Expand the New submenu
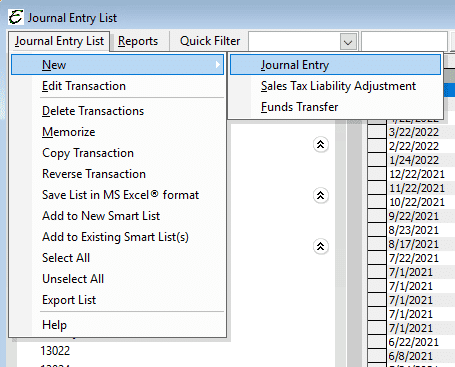455x367 pixels. (x=118, y=65)
